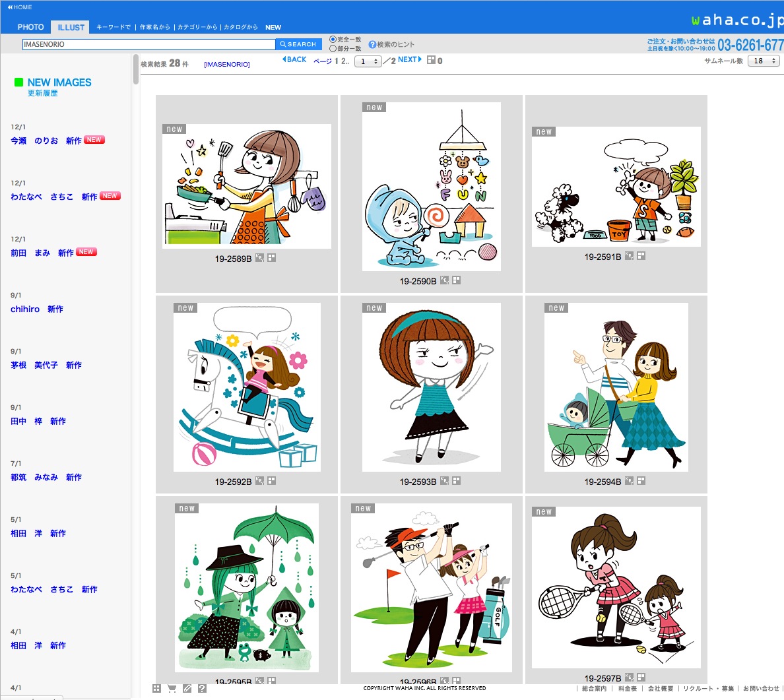This screenshot has width=784, height=700.
Task: Open the thumbnail count dropdown showing 18
Action: (764, 61)
